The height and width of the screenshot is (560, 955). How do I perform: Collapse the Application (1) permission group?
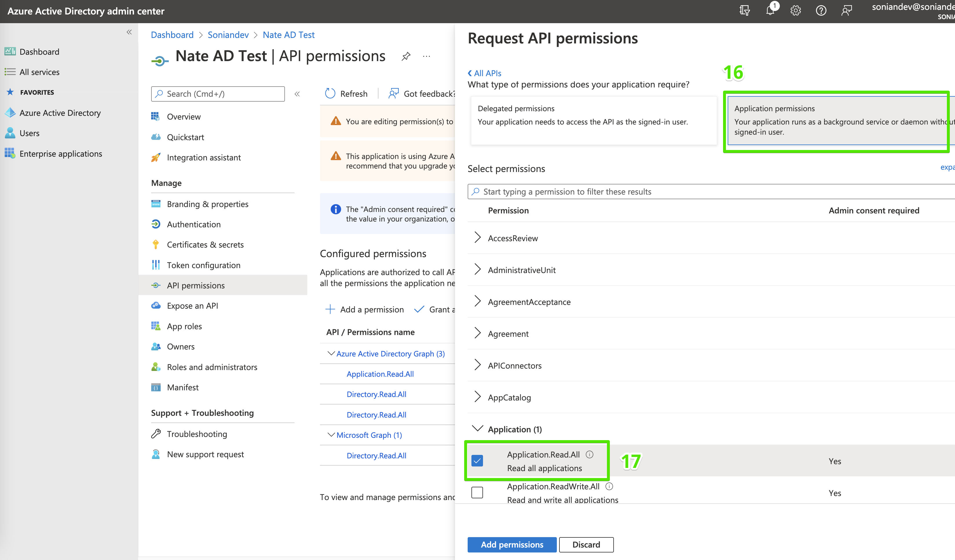point(478,429)
